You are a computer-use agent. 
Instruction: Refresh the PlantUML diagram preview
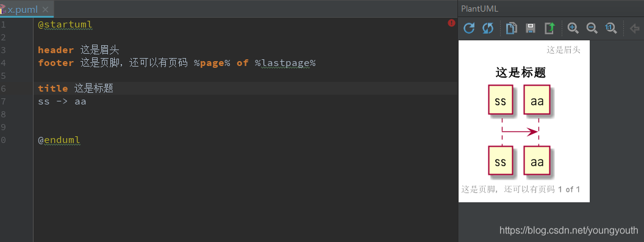tap(469, 28)
